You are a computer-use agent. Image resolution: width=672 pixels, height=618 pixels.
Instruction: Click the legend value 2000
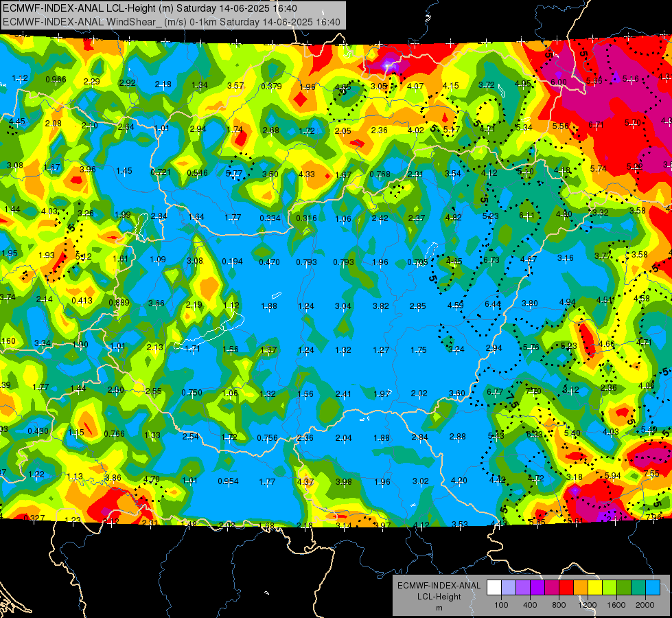click(645, 605)
